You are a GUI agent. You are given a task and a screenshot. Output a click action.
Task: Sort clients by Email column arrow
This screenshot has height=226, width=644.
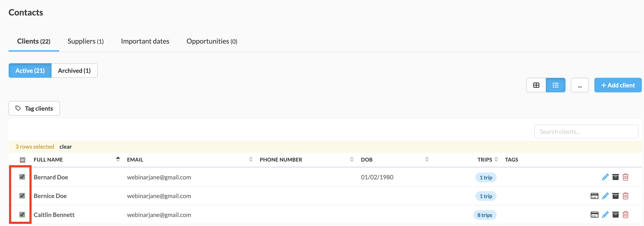(x=251, y=159)
